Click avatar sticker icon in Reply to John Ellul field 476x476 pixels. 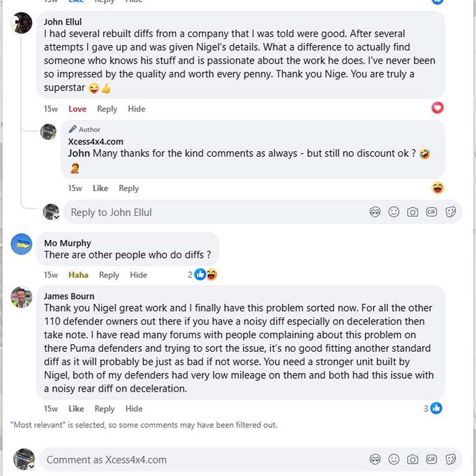375,212
